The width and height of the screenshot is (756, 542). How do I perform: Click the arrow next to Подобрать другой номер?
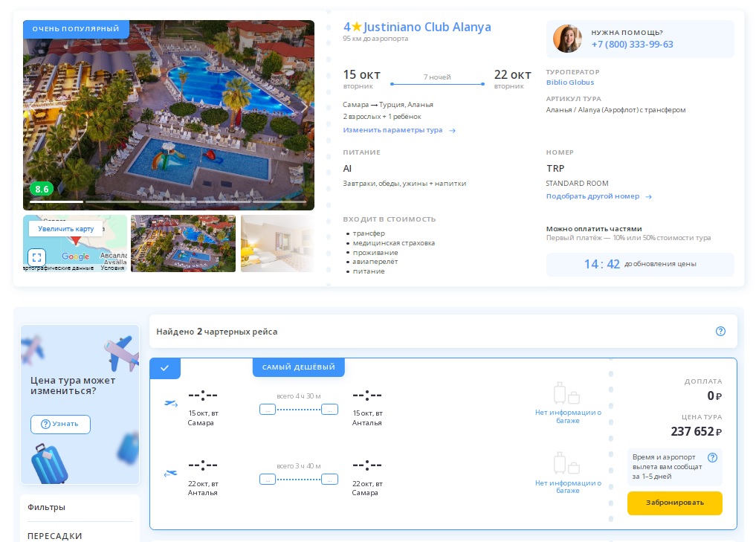pyautogui.click(x=648, y=196)
